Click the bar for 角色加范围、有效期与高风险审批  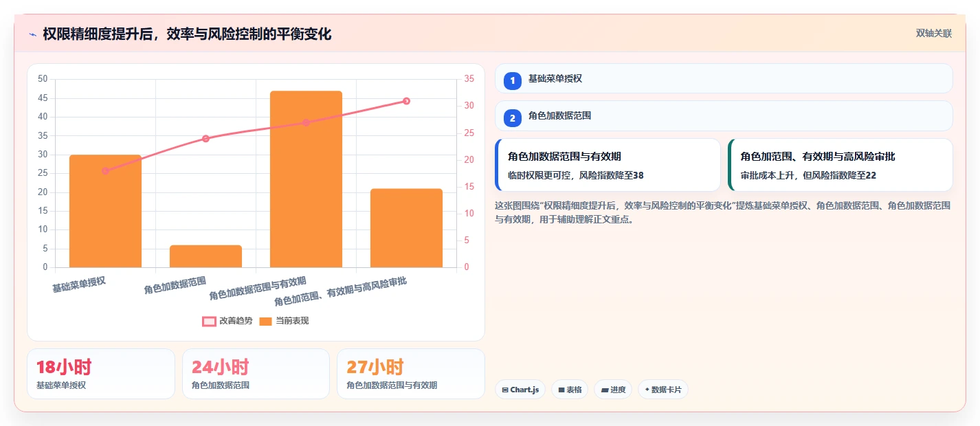pos(406,228)
